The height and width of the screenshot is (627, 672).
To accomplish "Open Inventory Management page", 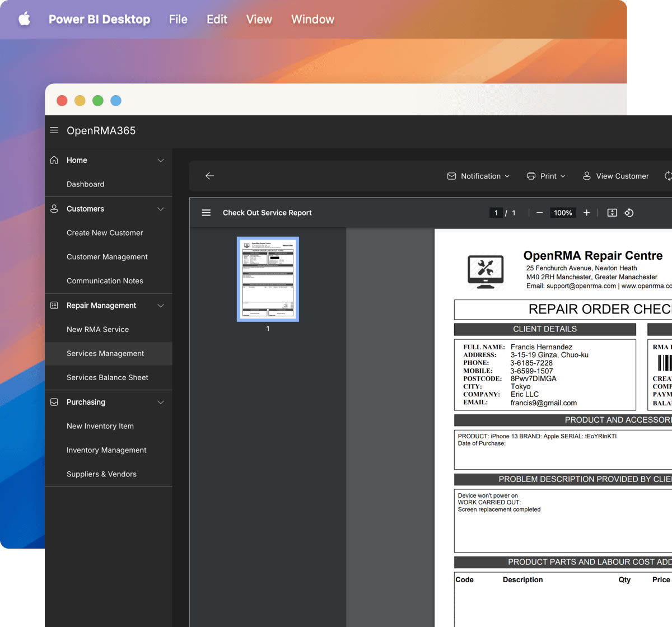I will pyautogui.click(x=106, y=450).
